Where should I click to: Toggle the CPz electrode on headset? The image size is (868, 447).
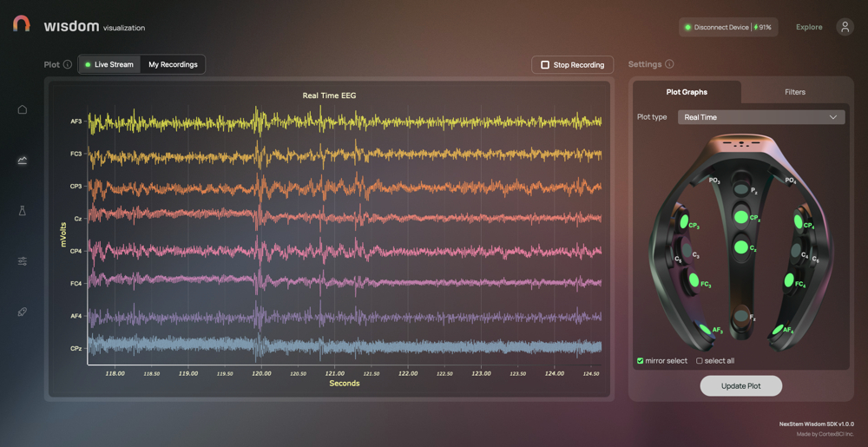[740, 217]
